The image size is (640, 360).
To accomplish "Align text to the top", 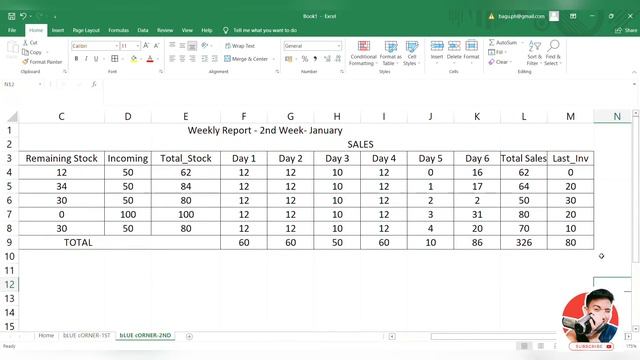I will coord(172,45).
